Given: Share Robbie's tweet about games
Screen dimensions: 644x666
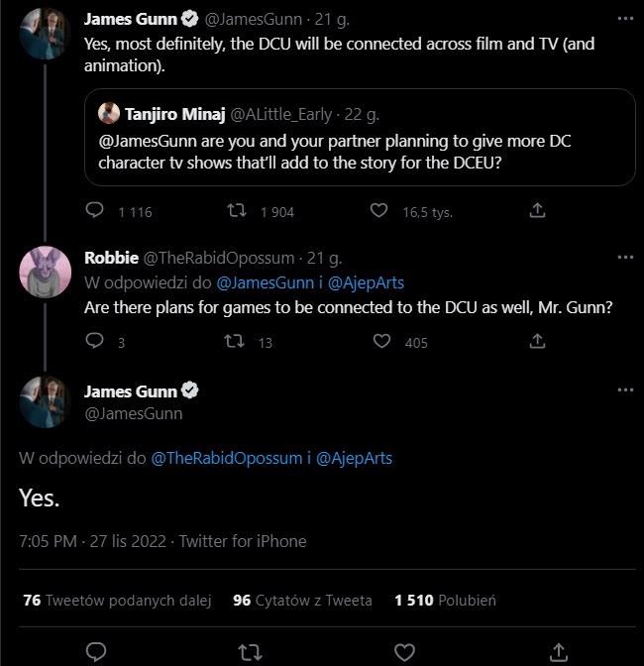Looking at the screenshot, I should click(x=537, y=342).
